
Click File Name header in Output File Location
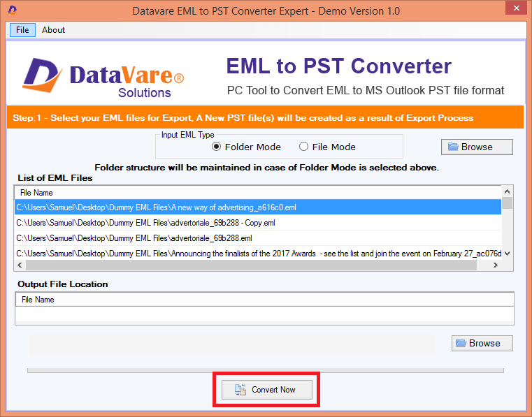coord(264,300)
